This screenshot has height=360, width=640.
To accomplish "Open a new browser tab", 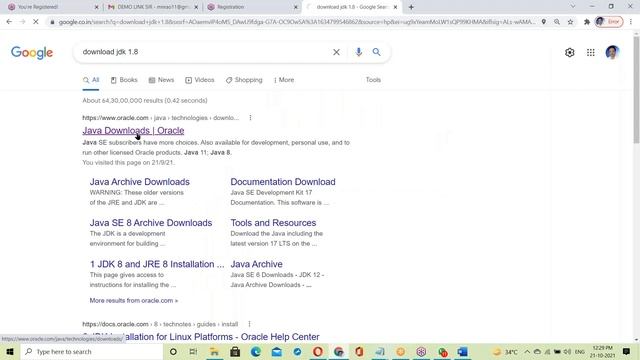I will [411, 7].
